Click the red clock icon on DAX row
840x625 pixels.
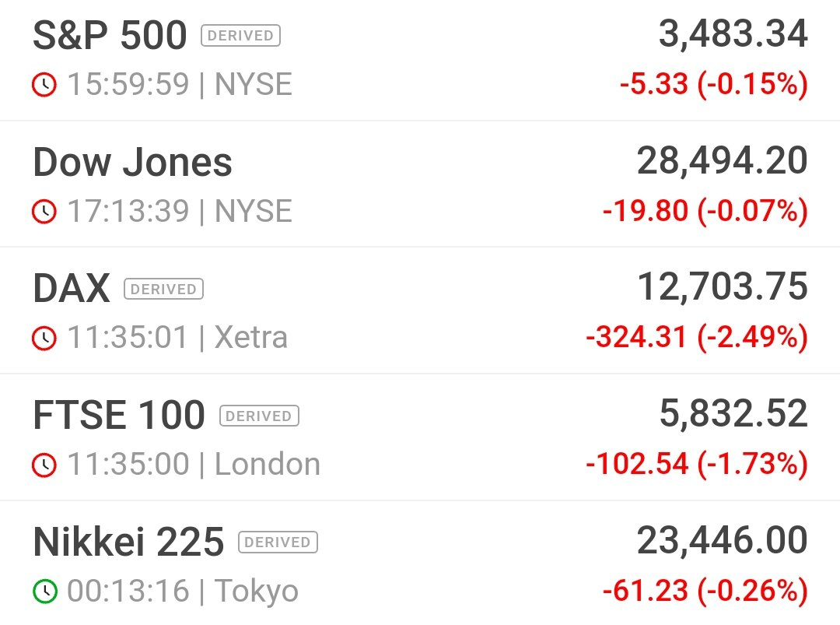pyautogui.click(x=44, y=338)
